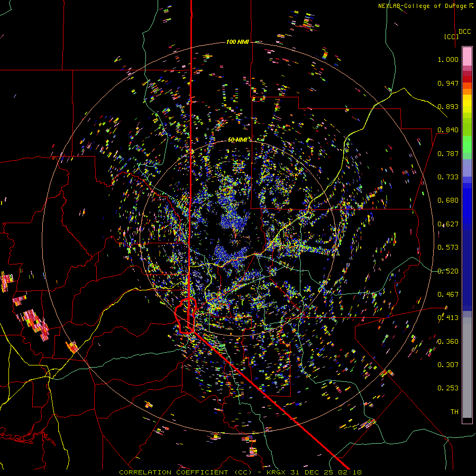The height and width of the screenshot is (476, 476).
Task: Click the 0.947 color scale value
Action: pos(448,83)
